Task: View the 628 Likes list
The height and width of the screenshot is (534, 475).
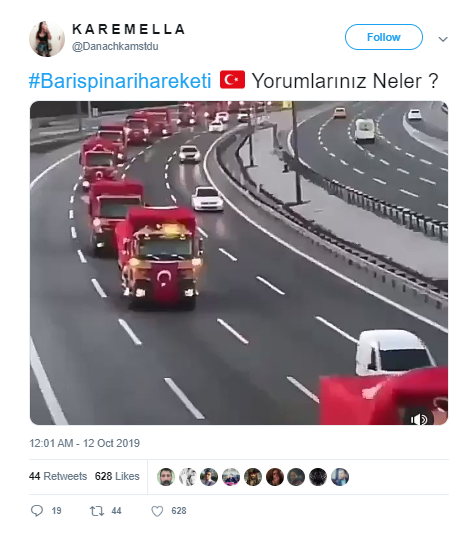Action: tap(117, 476)
